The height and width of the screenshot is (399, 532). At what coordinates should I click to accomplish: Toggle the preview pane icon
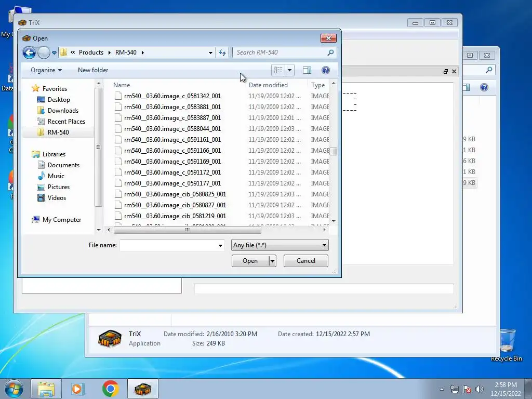[x=307, y=70]
